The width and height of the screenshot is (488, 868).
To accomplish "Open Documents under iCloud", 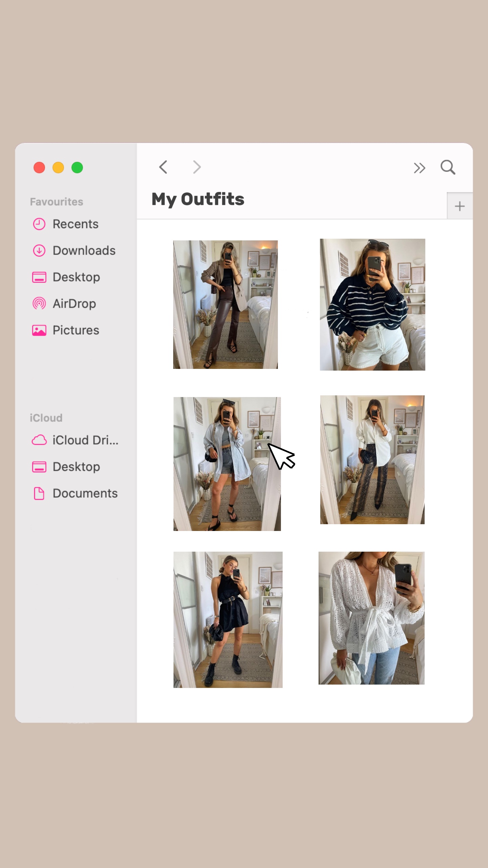I will tap(85, 493).
